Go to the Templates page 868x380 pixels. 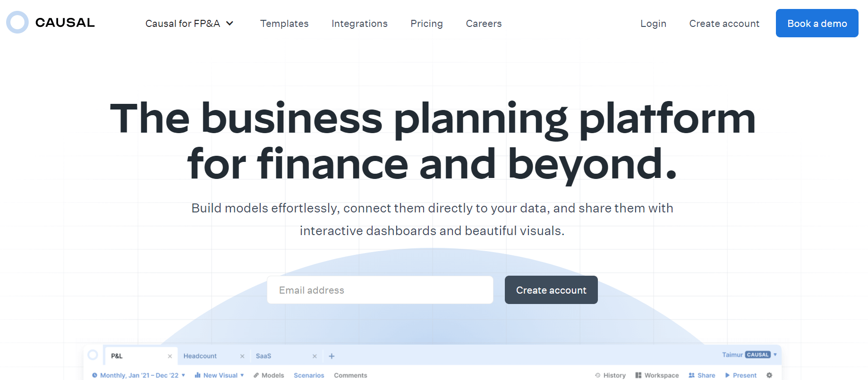(284, 24)
